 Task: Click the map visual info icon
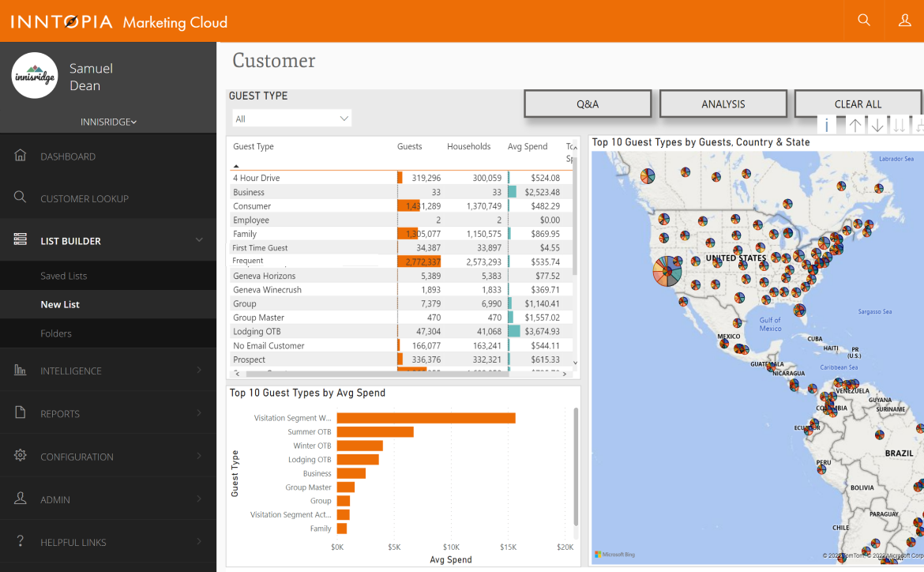coord(826,126)
